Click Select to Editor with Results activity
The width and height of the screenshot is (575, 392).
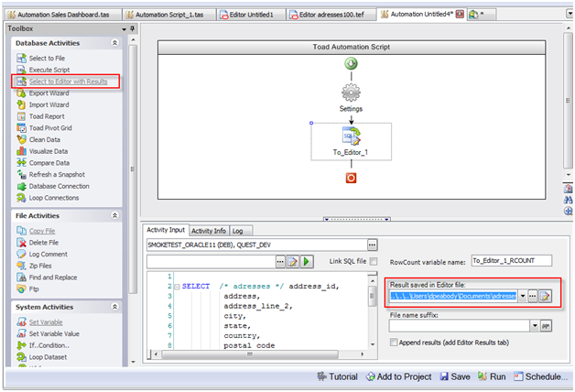click(x=62, y=82)
